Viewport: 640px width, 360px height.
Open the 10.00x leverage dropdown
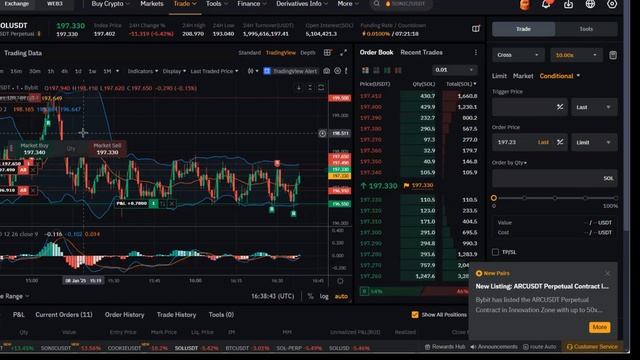point(576,55)
